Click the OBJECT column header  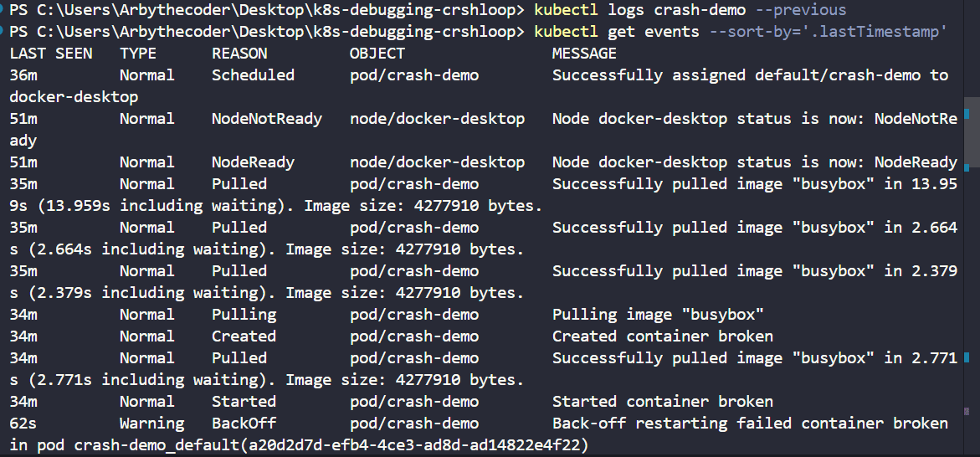(377, 54)
